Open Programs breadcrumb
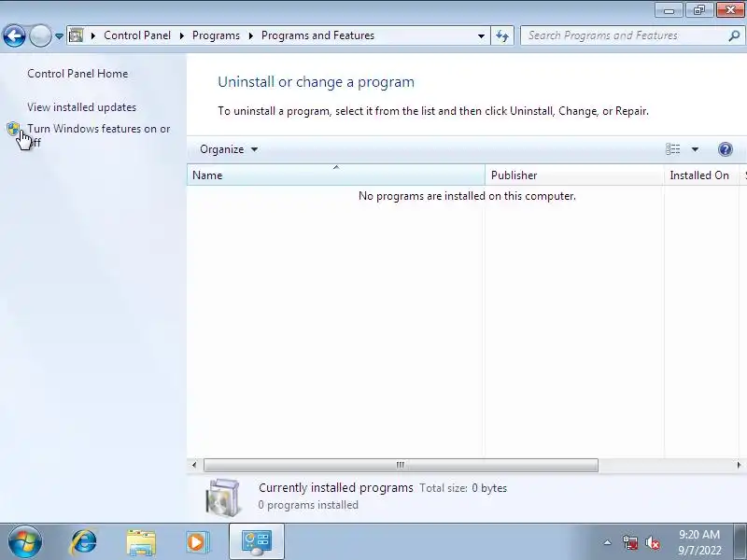 (x=216, y=35)
